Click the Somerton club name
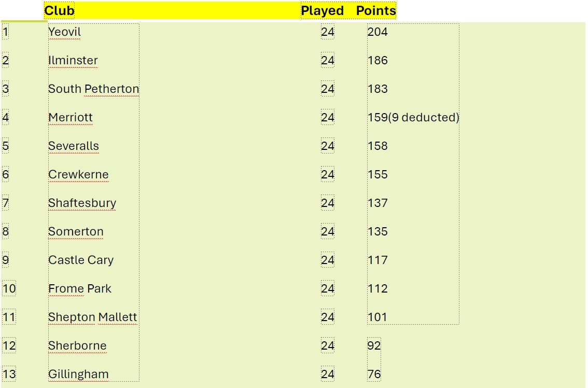The width and height of the screenshot is (588, 388). (x=76, y=232)
